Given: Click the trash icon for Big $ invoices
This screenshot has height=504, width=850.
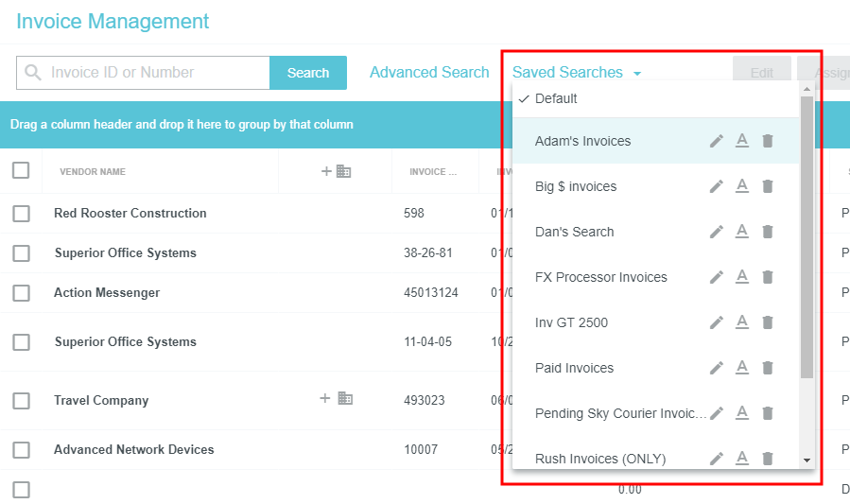Looking at the screenshot, I should pos(768,186).
